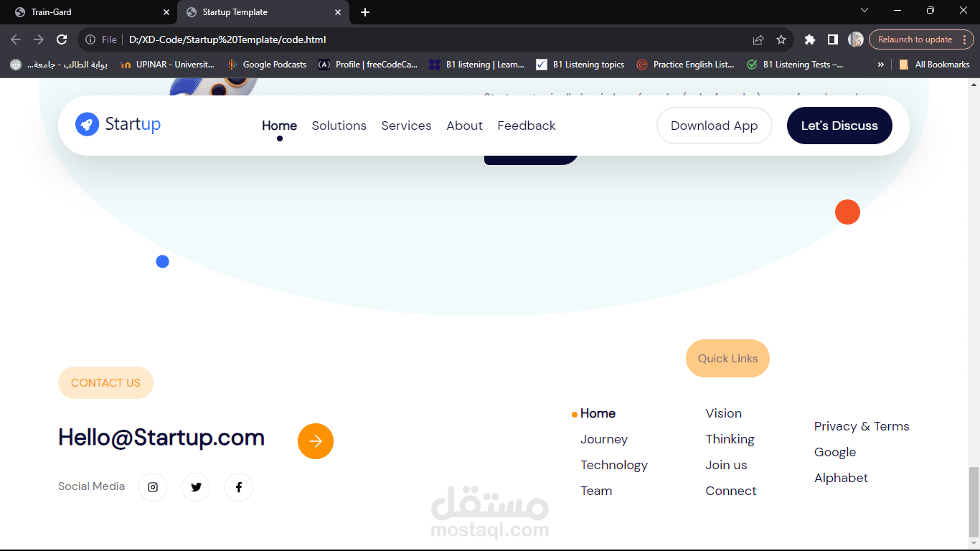Click the share page icon in address bar
The width and height of the screenshot is (980, 551).
tap(758, 39)
